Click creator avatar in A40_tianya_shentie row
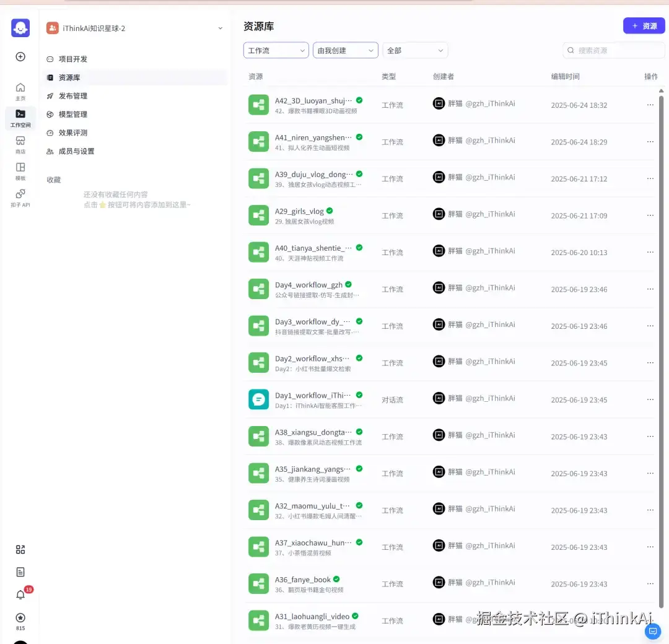Screen dimensions: 669x644 click(439, 251)
